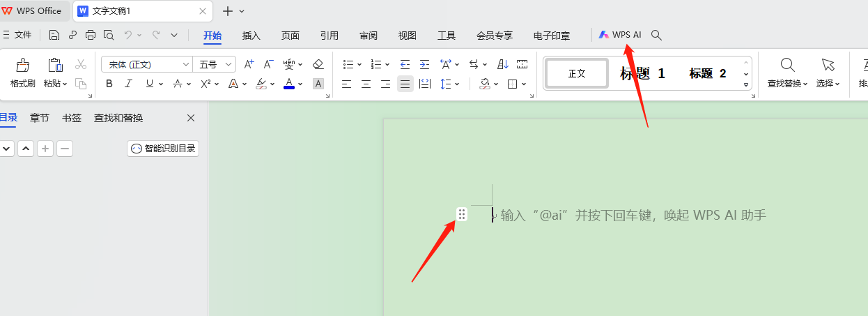The height and width of the screenshot is (316, 868).
Task: Click the minus button in outline panel
Action: tap(65, 148)
